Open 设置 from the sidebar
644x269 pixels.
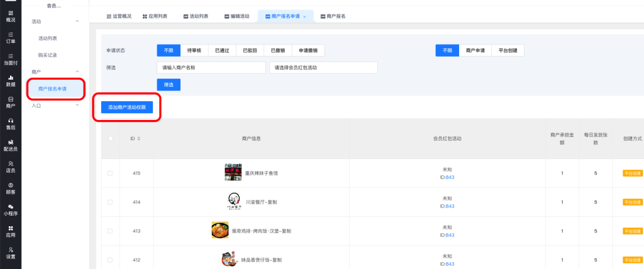point(11,253)
